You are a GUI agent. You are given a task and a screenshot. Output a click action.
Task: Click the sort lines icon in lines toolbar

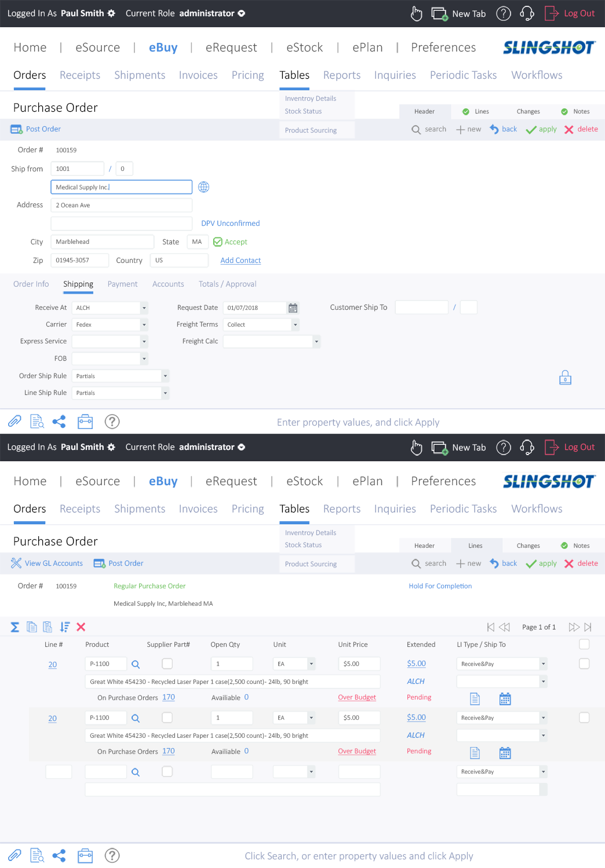64,627
